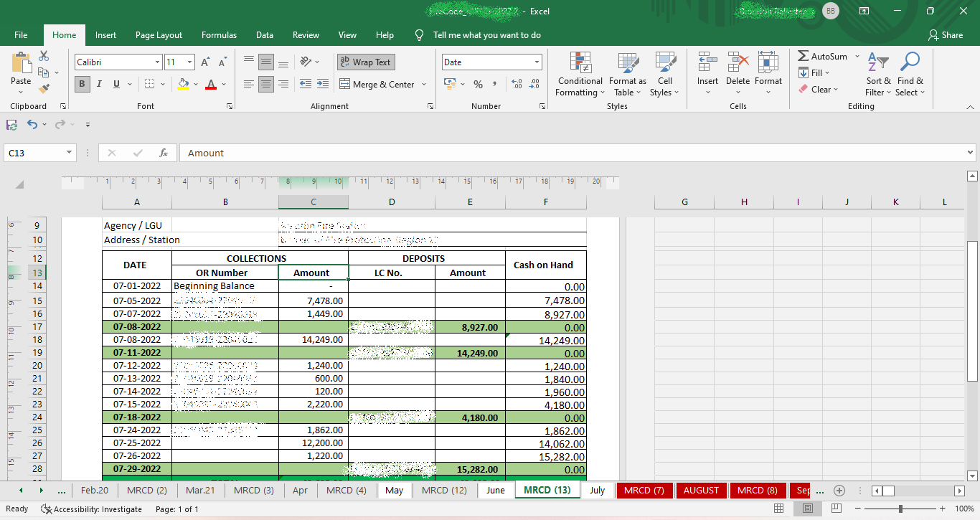Viewport: 980px width, 520px height.
Task: Open the File menu
Action: click(x=21, y=35)
